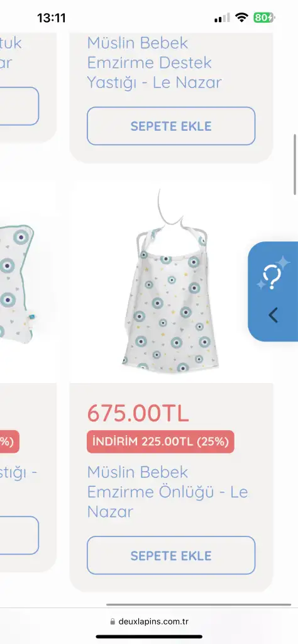298x644 pixels.
Task: Open Müslin Bebek Emzirme Destek Yastığı link
Action: coord(154,62)
